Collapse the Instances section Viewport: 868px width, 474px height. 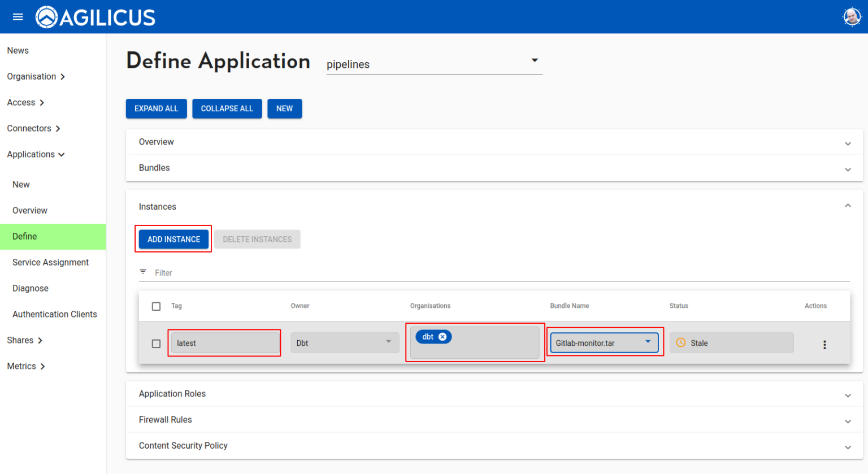(x=848, y=206)
